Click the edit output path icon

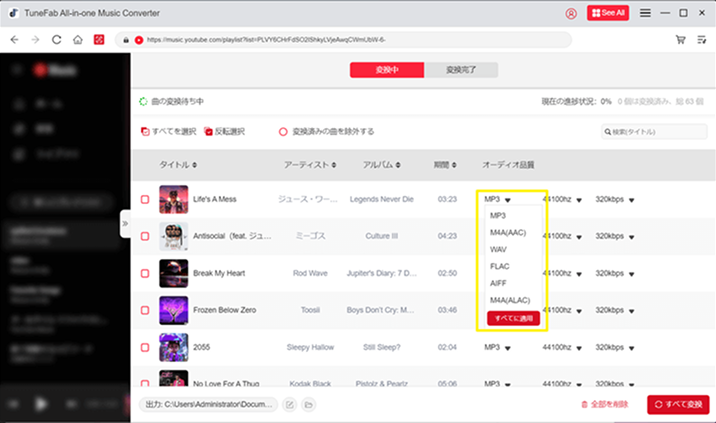[x=290, y=404]
